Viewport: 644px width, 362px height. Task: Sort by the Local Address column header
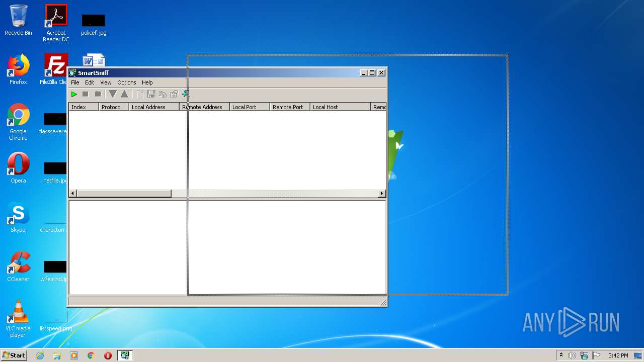pyautogui.click(x=154, y=107)
